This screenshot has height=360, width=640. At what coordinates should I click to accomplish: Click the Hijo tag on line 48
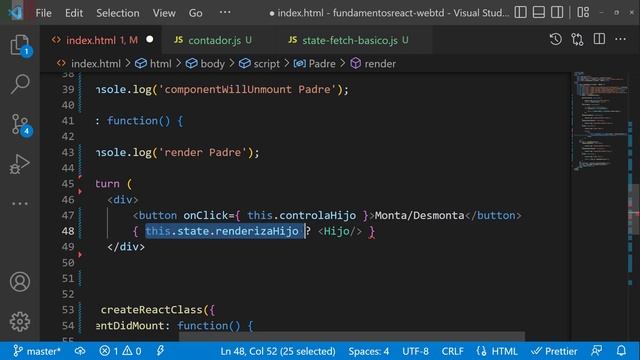340,231
